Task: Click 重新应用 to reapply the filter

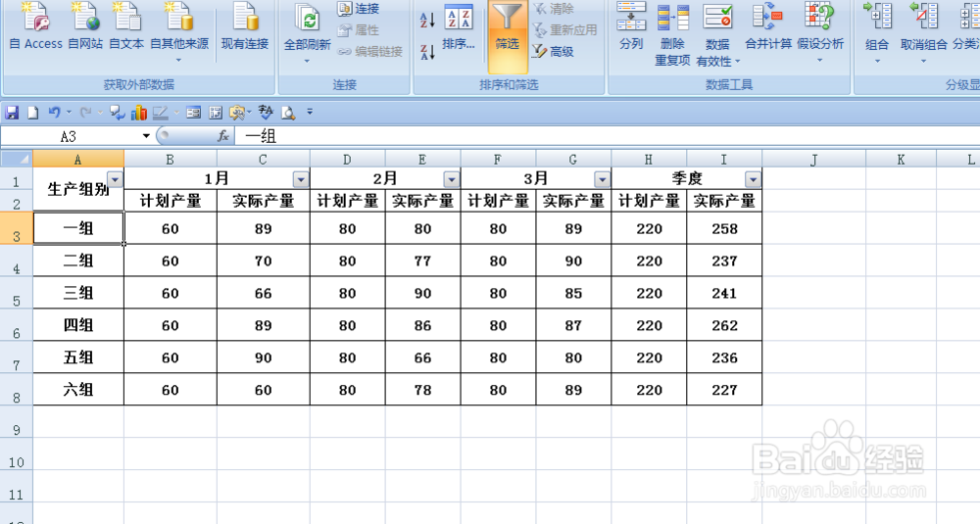Action: point(565,30)
